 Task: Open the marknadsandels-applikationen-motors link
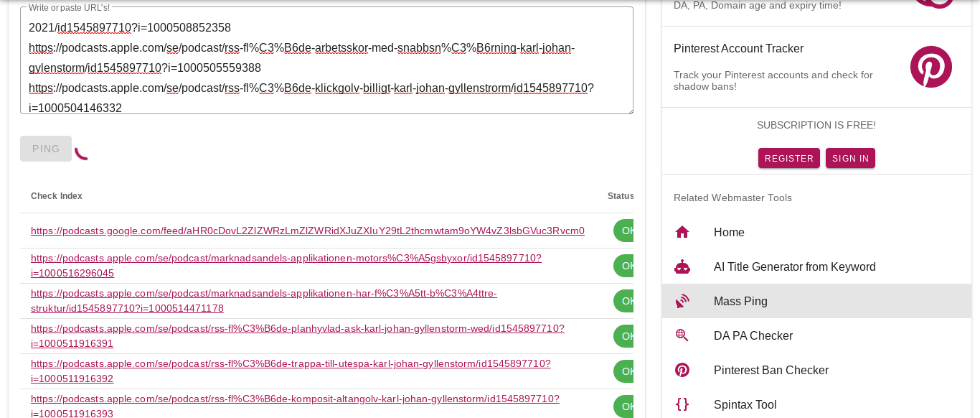pos(286,265)
